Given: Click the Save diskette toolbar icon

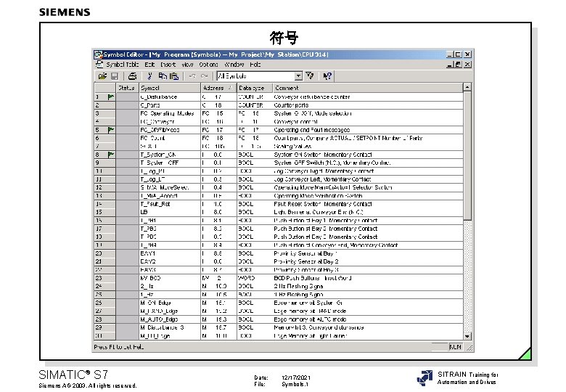Looking at the screenshot, I should (x=115, y=76).
